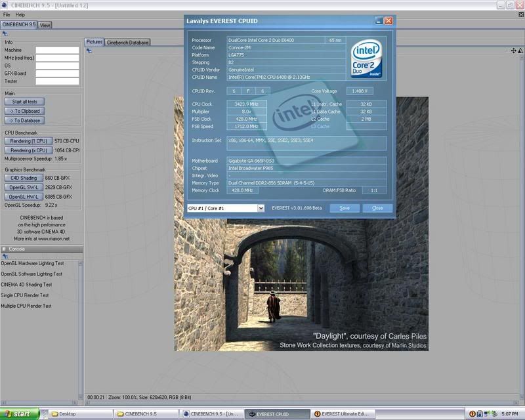Minimize the EVEREST CPUID window

pyautogui.click(x=379, y=21)
